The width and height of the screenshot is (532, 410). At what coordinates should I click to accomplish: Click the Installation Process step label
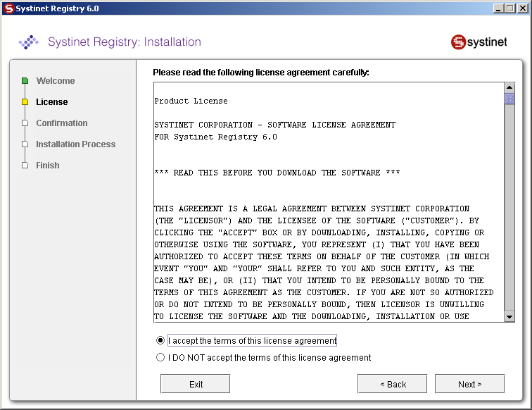click(76, 144)
